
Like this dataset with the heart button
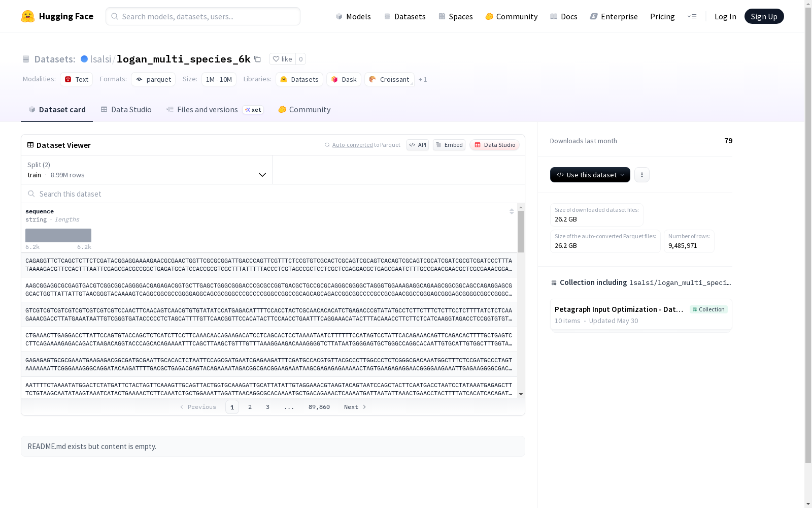pos(283,59)
